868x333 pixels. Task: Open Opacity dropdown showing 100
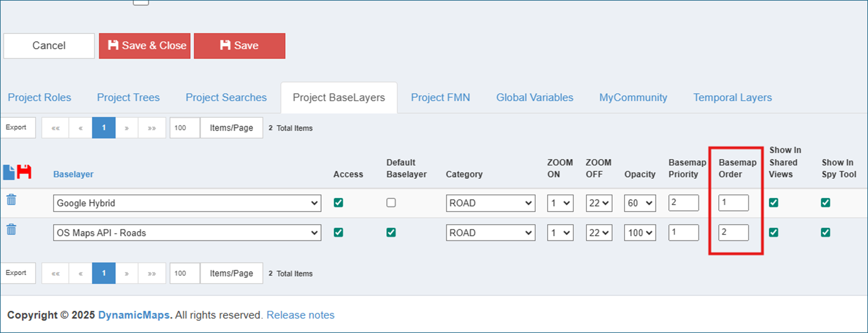click(640, 233)
